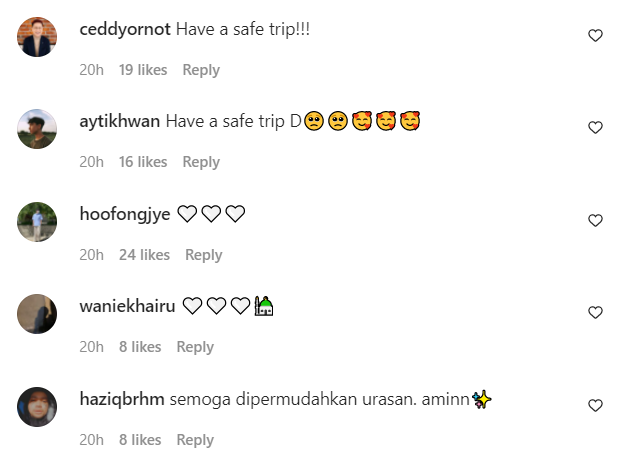Open the hoofongjye username link
Viewport: 620px width, 469px height.
pos(125,214)
